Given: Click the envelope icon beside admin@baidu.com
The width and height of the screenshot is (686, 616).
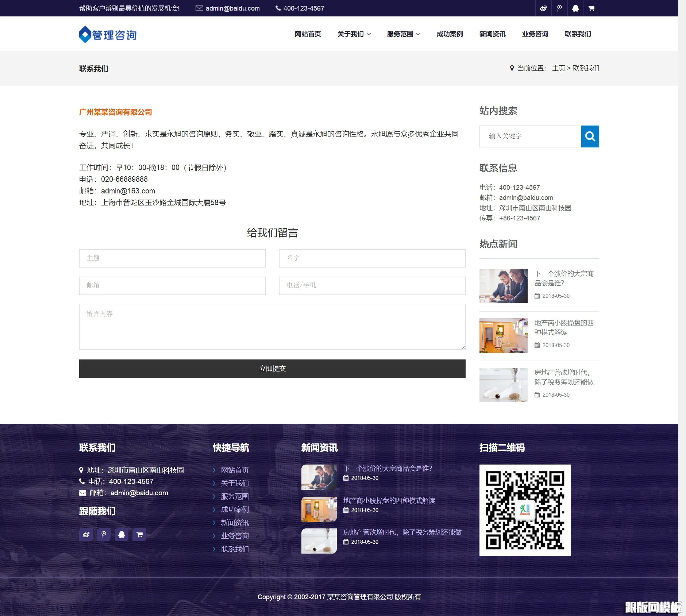Looking at the screenshot, I should [x=199, y=8].
